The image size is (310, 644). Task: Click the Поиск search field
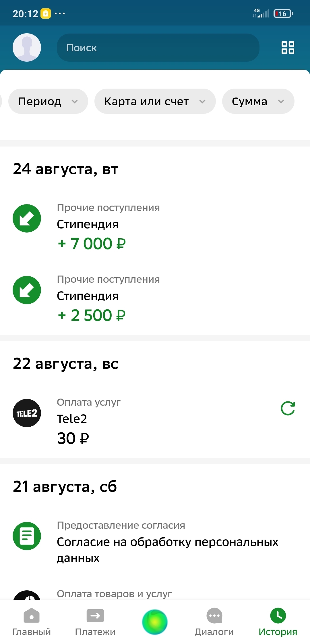158,48
